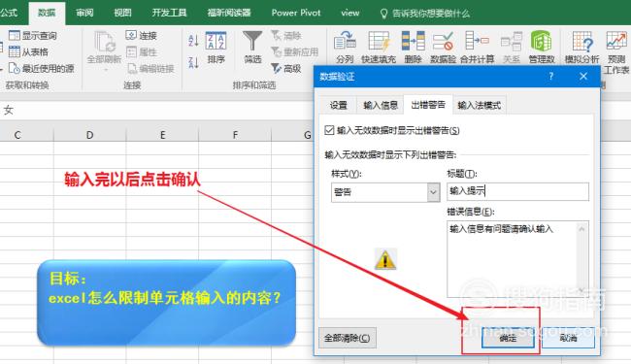Click the help question mark in dialog

(551, 76)
